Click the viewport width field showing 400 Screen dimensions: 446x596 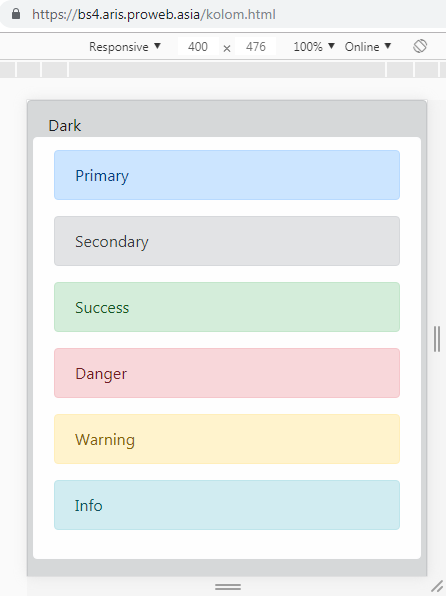(198, 47)
